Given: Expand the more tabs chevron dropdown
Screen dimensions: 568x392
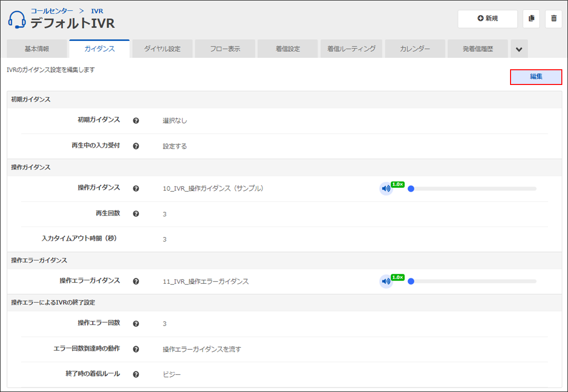Looking at the screenshot, I should [x=519, y=49].
